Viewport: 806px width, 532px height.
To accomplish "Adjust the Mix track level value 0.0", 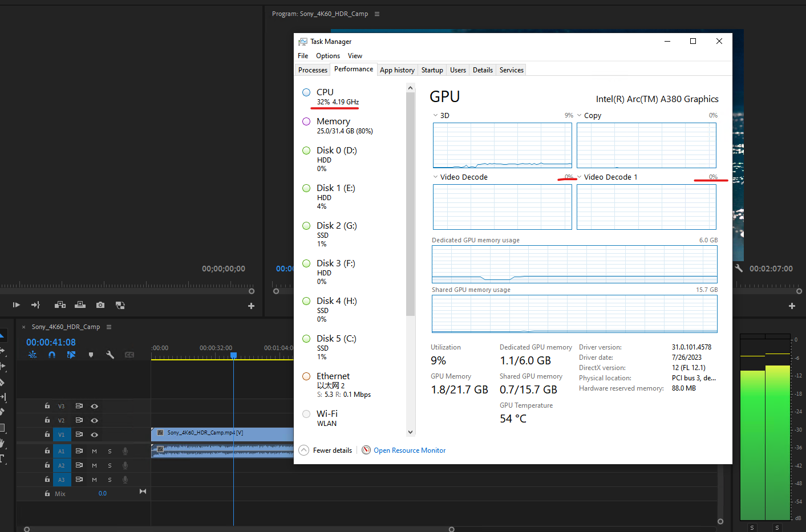I will (x=103, y=493).
